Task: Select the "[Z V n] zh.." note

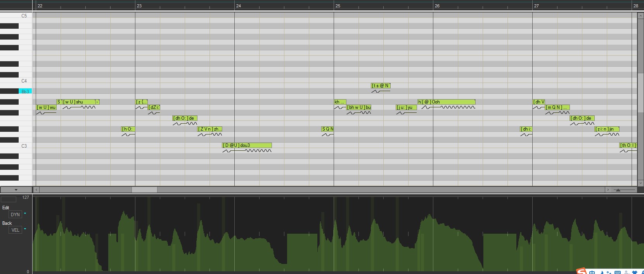Action: click(210, 129)
